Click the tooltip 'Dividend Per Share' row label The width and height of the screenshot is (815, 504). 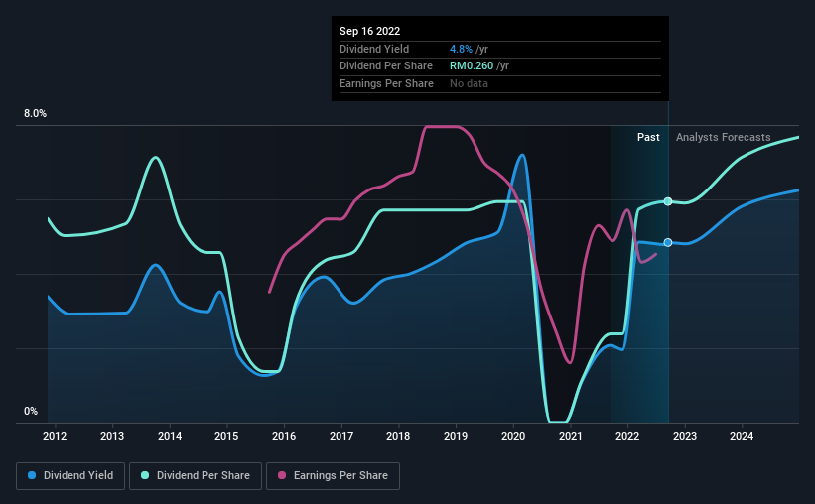[386, 66]
